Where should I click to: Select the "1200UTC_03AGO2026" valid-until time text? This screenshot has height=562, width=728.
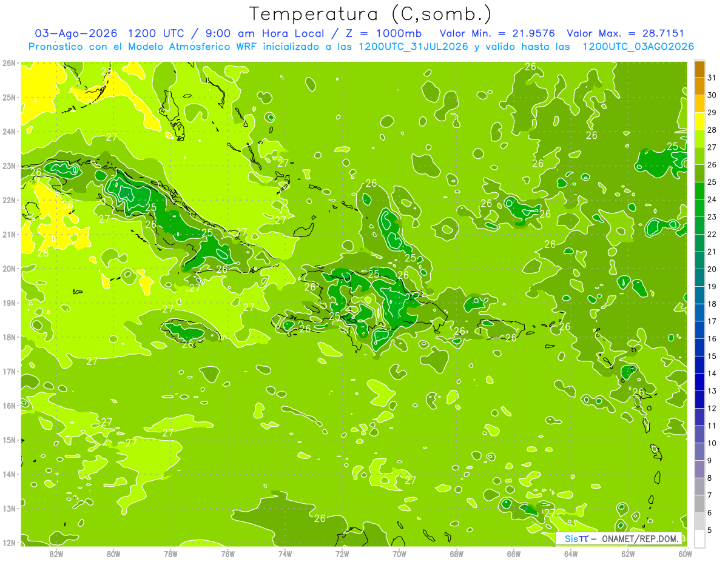tap(638, 47)
